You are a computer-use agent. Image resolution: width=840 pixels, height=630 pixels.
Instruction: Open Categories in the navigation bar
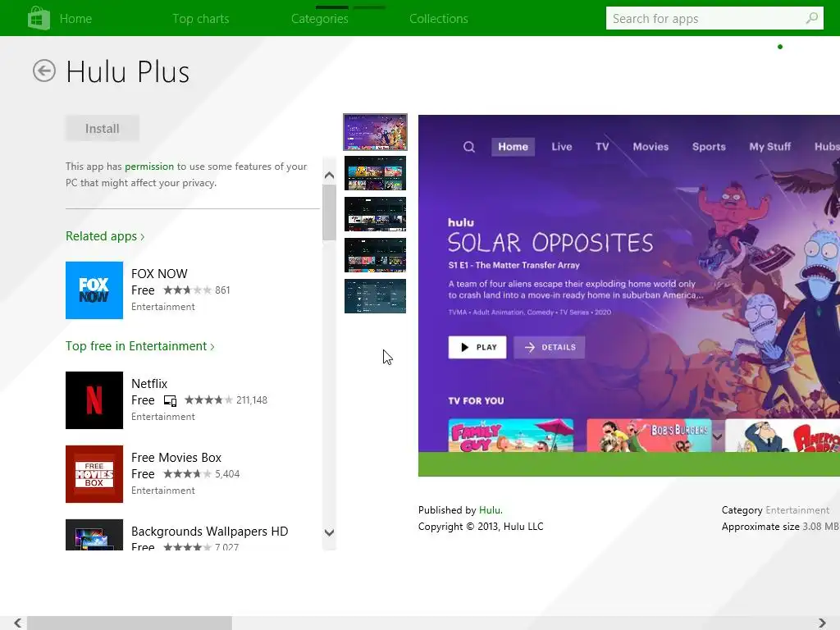coord(320,19)
